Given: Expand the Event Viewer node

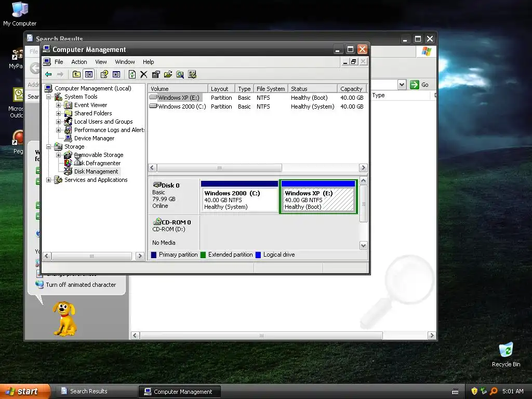Looking at the screenshot, I should click(x=58, y=105).
